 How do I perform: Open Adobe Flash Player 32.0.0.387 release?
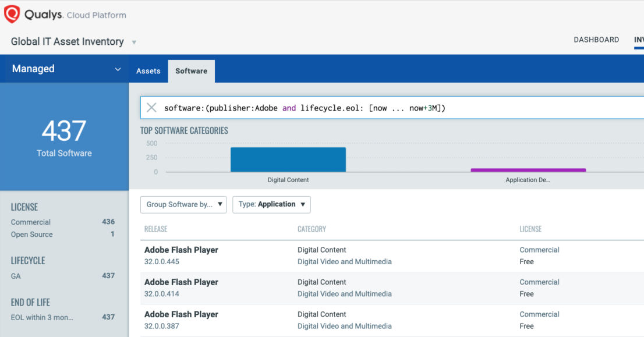point(181,314)
